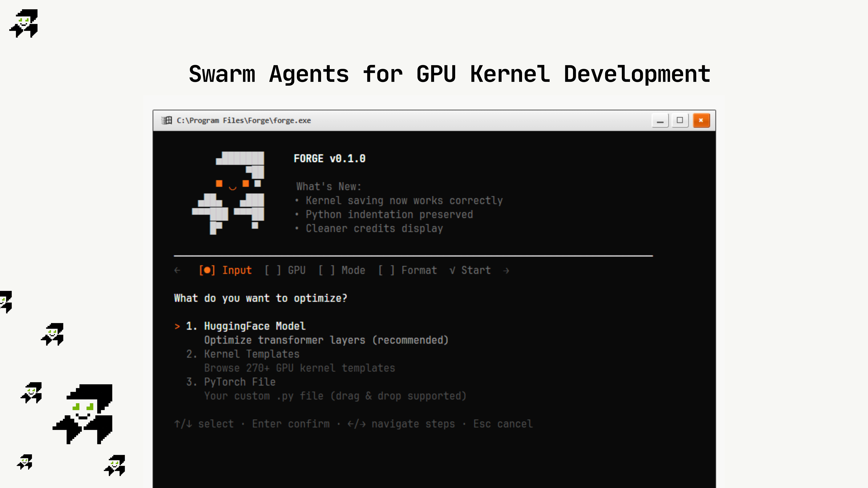This screenshot has width=868, height=488.
Task: Click the orange > cursor next to HuggingFace Model
Action: tap(178, 326)
